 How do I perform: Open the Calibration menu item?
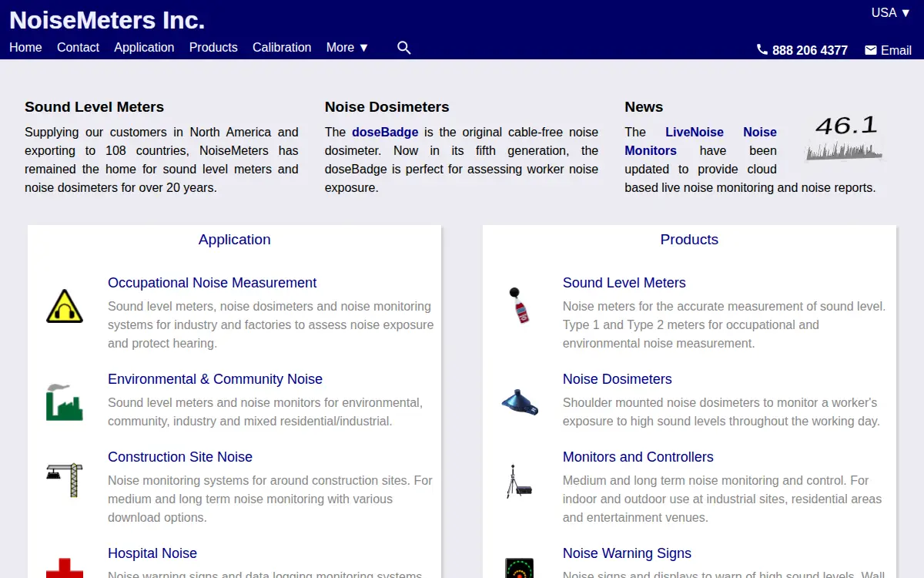pyautogui.click(x=282, y=47)
